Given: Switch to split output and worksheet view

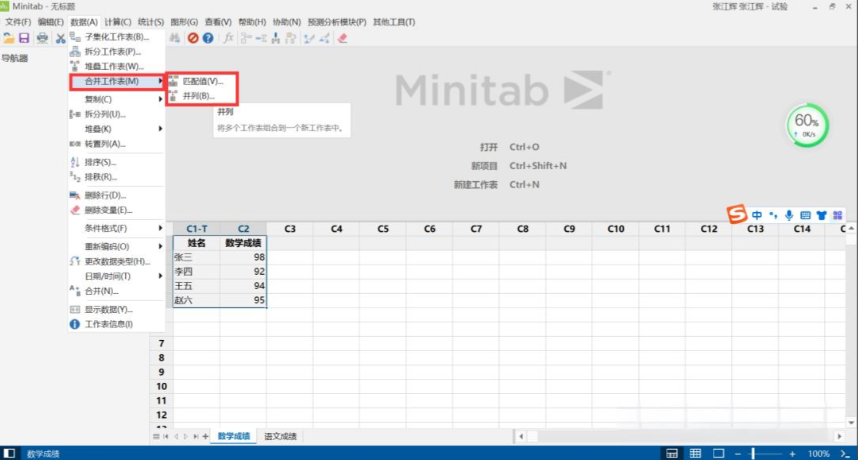Looking at the screenshot, I should tap(671, 453).
